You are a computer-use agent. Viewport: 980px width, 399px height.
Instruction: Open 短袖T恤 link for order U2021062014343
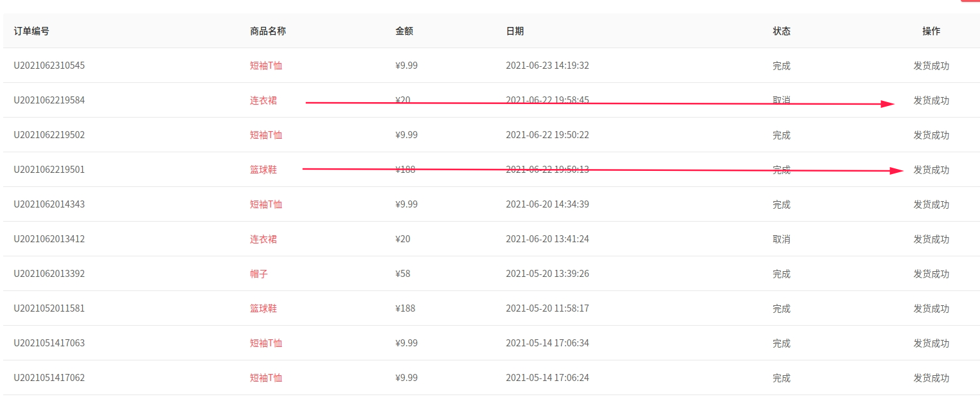click(x=266, y=204)
